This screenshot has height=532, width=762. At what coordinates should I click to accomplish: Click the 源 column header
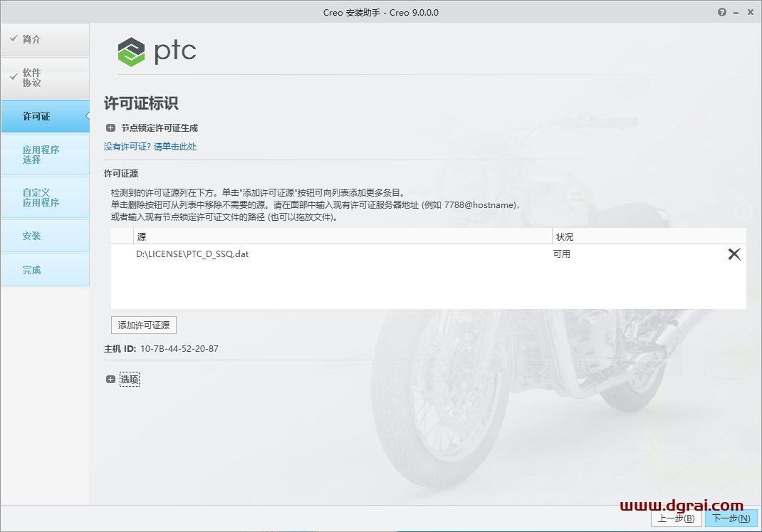pyautogui.click(x=343, y=236)
